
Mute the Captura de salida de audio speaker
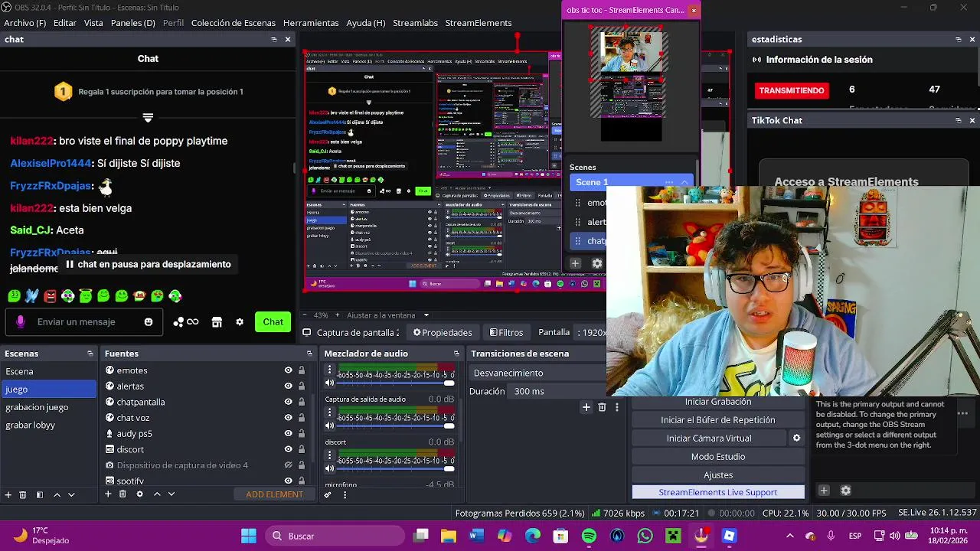pos(330,425)
